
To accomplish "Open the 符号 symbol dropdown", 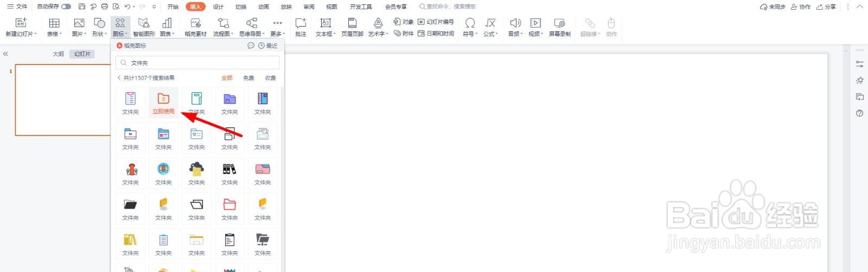I will 470,34.
